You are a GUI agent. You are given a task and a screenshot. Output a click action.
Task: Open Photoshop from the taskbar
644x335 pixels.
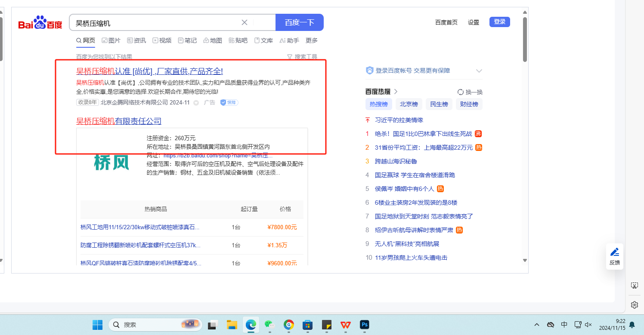tap(365, 325)
